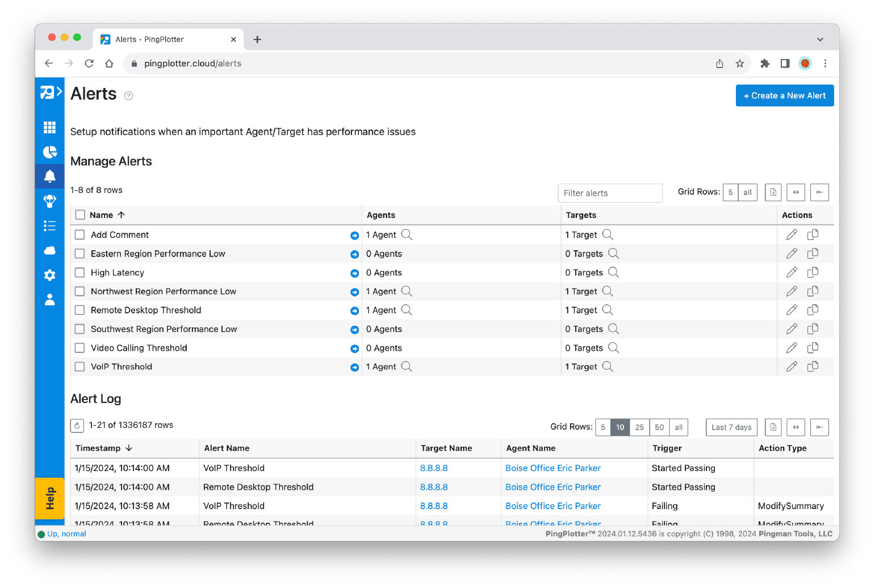The width and height of the screenshot is (875, 588).
Task: Export Manage Alerts grid with the spreadsheet icon
Action: tap(773, 192)
